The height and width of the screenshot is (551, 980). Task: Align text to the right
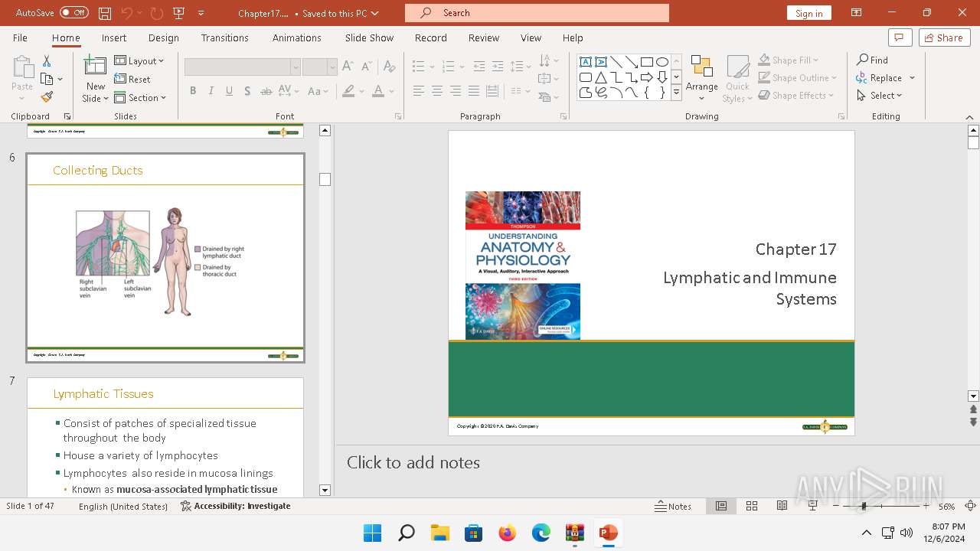[455, 91]
